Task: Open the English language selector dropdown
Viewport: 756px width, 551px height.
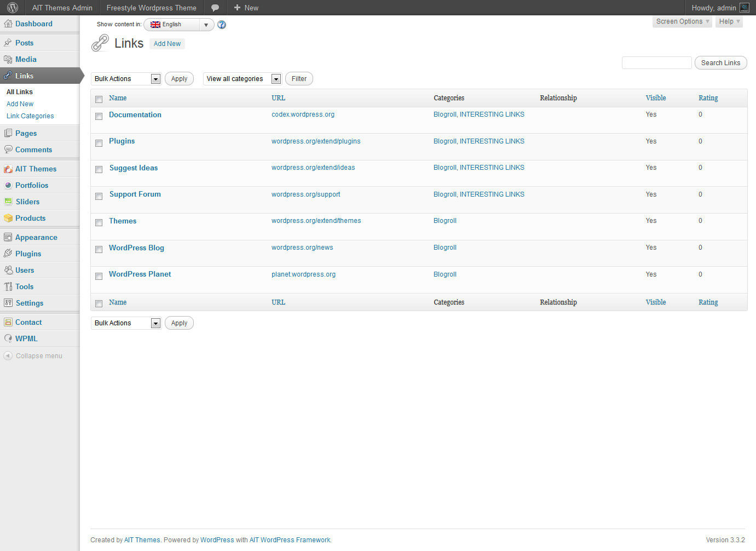Action: click(x=179, y=25)
